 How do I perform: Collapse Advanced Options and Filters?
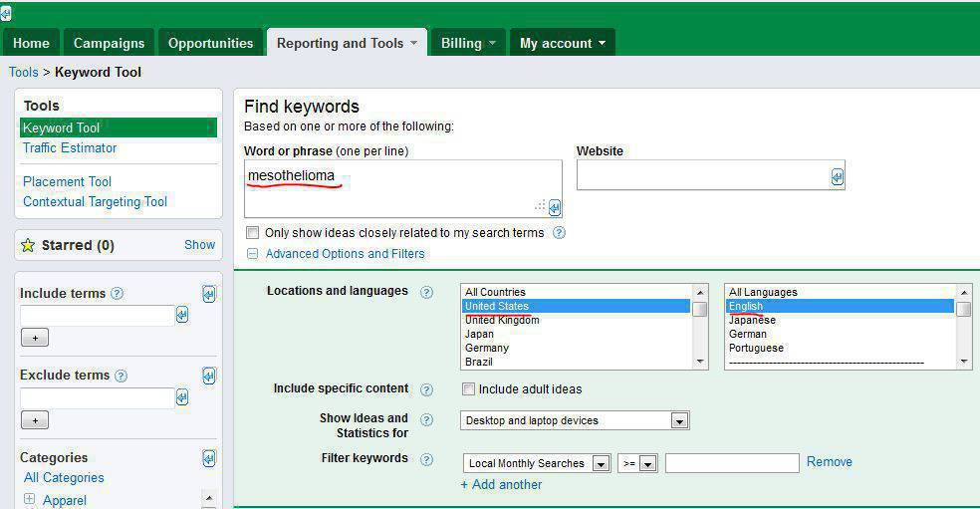coord(253,254)
